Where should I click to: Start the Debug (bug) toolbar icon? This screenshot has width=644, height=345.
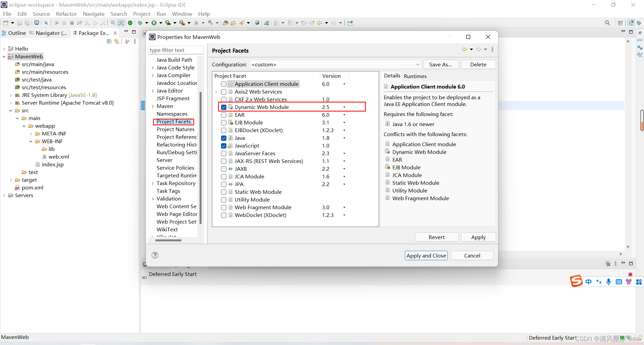tap(141, 23)
